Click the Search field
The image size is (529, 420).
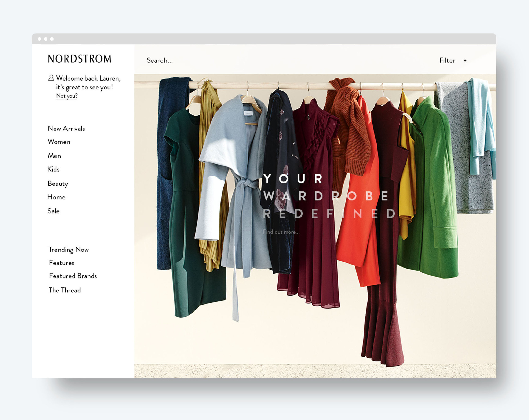coord(160,60)
